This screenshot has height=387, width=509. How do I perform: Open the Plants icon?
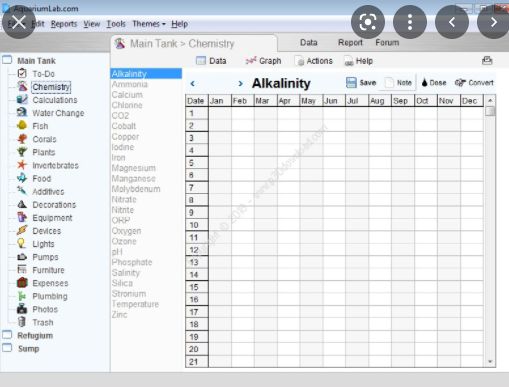tap(22, 152)
